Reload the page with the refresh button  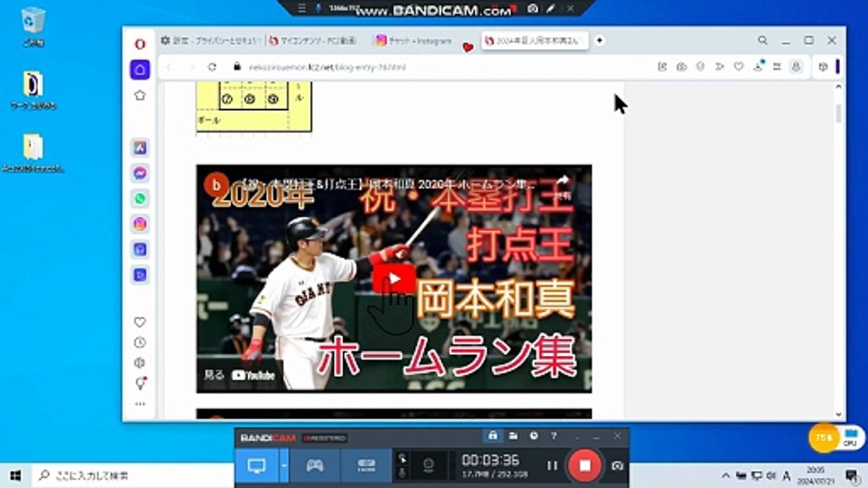[212, 67]
